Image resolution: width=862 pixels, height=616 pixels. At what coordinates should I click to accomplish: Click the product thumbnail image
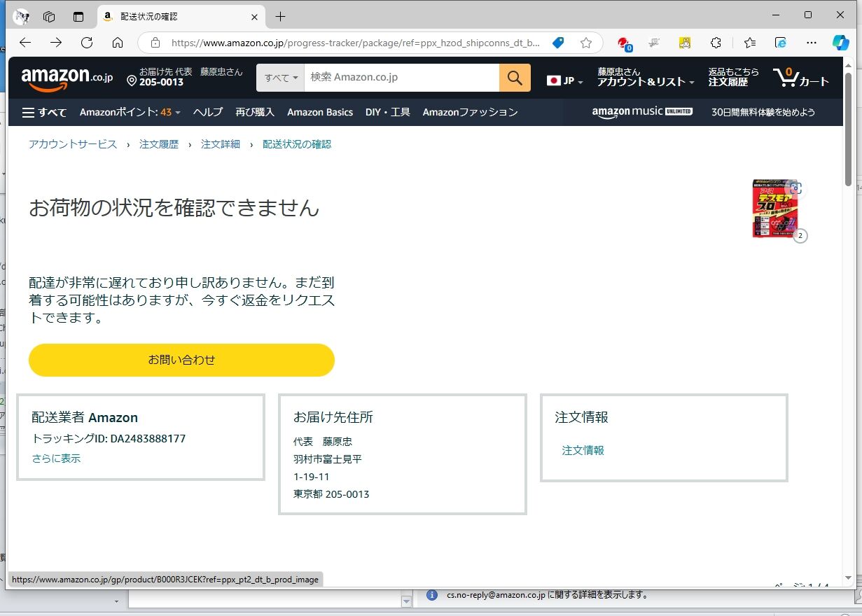(x=774, y=209)
